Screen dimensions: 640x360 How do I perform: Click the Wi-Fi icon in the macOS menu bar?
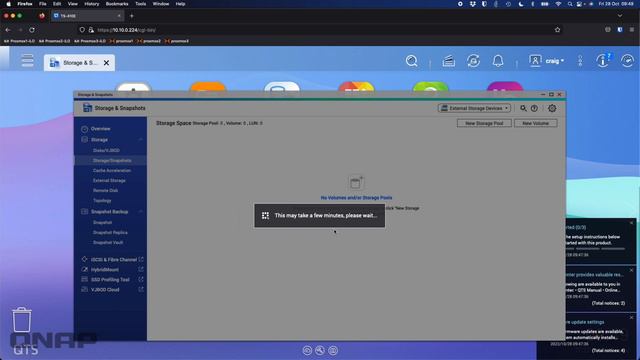pyautogui.click(x=558, y=4)
